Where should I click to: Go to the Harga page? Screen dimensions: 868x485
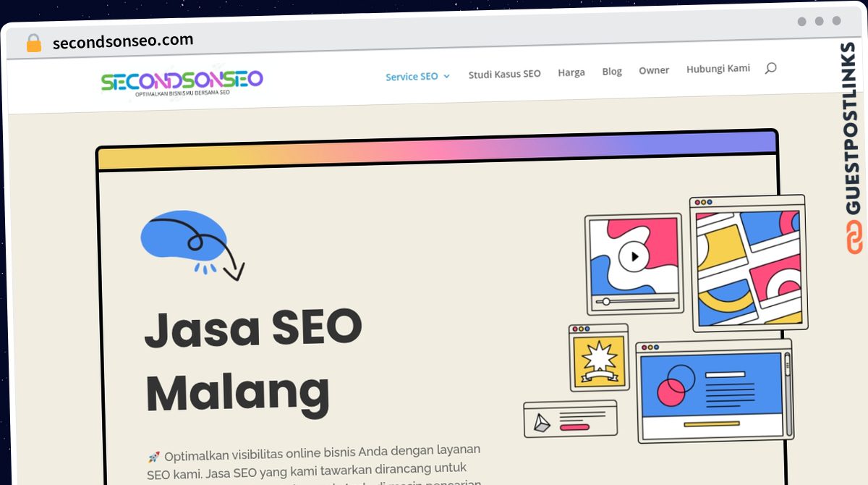(x=571, y=72)
